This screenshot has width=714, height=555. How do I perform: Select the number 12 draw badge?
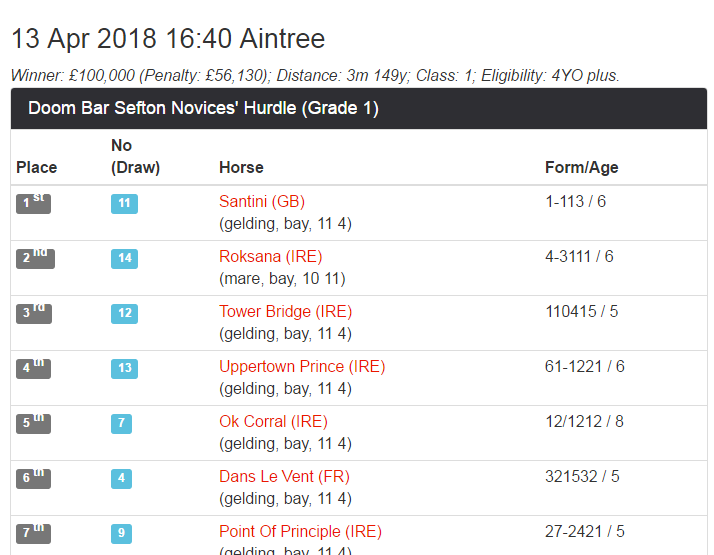tap(124, 314)
